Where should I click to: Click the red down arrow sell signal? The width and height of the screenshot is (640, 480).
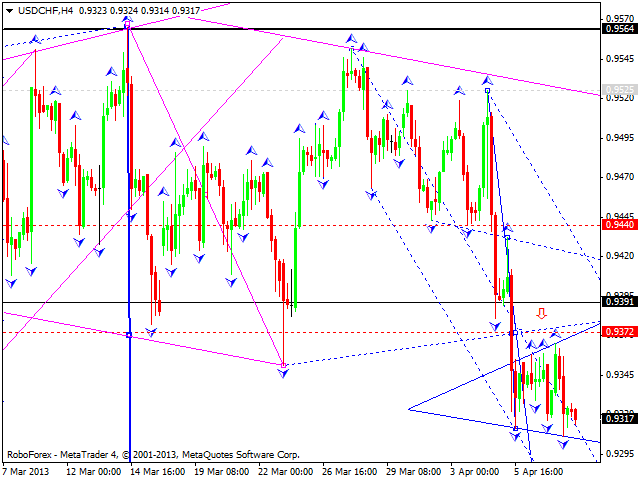[x=541, y=313]
